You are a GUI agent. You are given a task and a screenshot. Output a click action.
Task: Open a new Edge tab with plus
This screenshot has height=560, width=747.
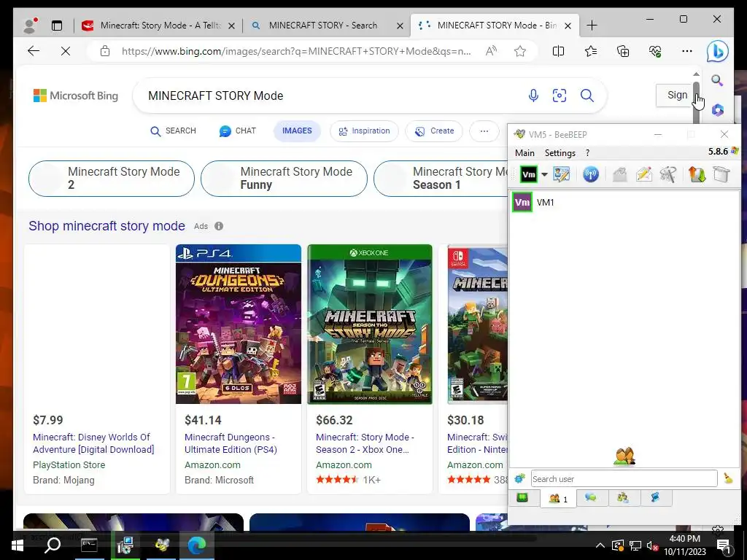click(592, 26)
